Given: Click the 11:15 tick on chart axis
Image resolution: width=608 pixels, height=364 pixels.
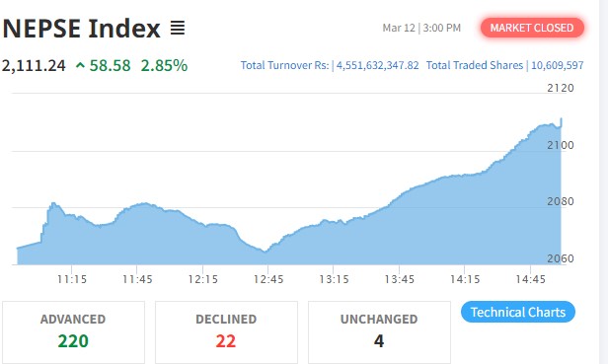Looking at the screenshot, I should (72, 279).
